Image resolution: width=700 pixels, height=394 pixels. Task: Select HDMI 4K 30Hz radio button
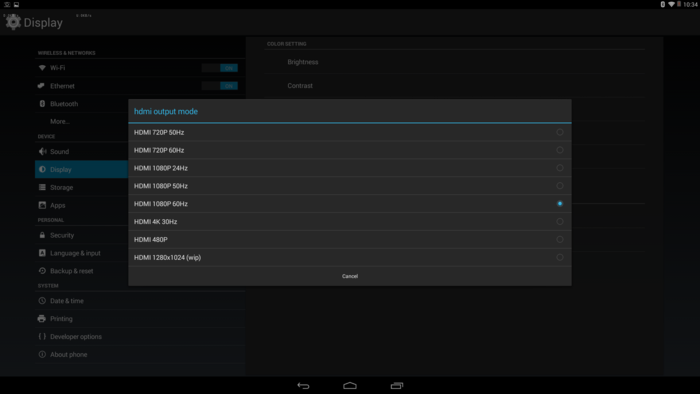click(559, 221)
